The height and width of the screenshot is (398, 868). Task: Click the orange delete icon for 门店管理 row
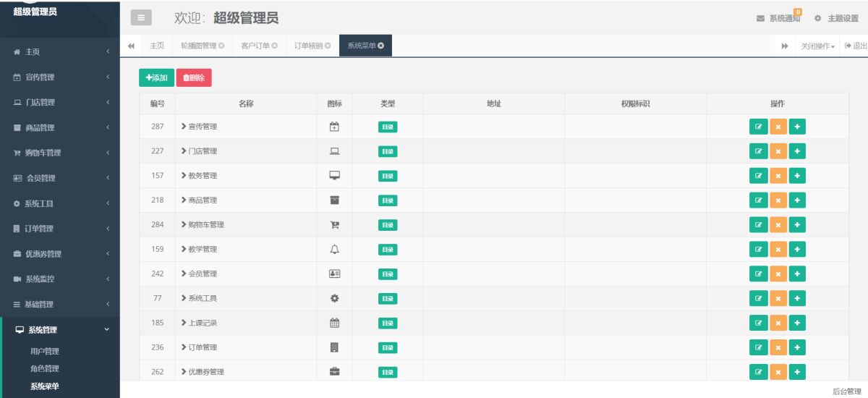click(x=778, y=151)
